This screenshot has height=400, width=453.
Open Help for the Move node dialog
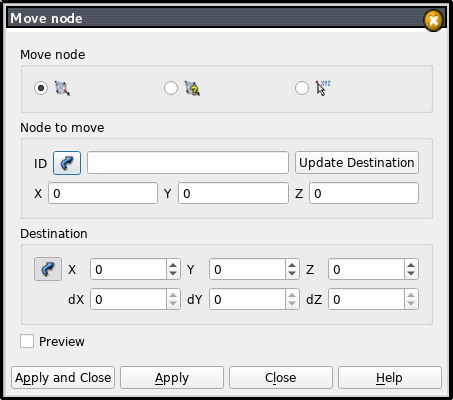(x=390, y=378)
